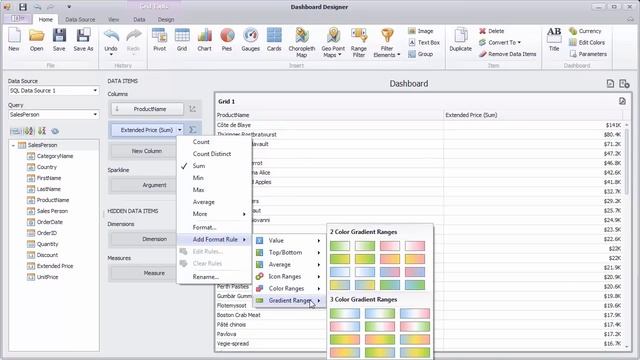Viewport: 640px width, 360px height.
Task: Add a Group item
Action: [x=420, y=54]
